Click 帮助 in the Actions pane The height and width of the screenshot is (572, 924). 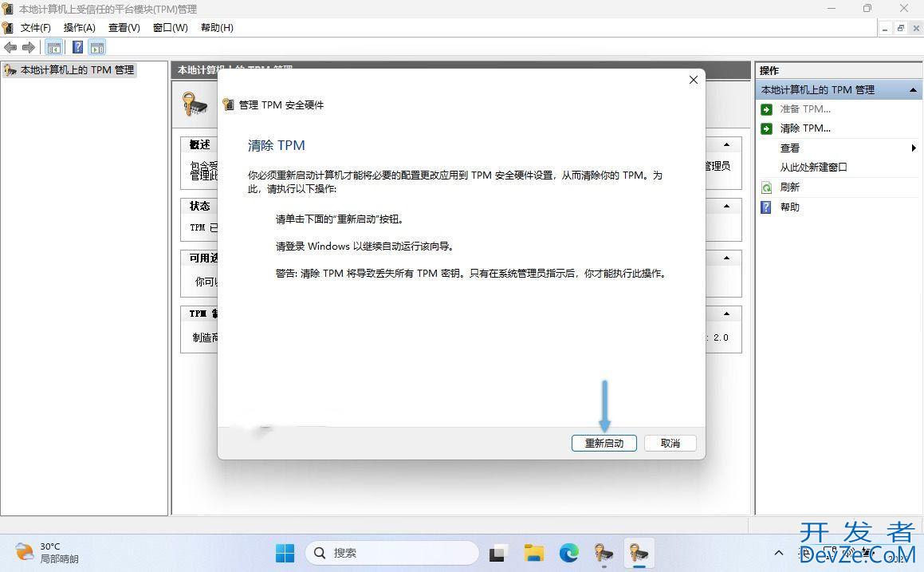click(x=789, y=207)
